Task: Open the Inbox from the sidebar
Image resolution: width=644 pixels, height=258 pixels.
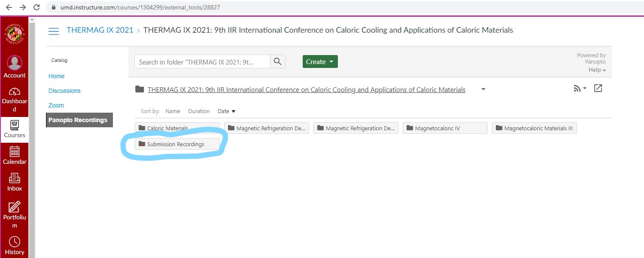Action: [x=15, y=182]
